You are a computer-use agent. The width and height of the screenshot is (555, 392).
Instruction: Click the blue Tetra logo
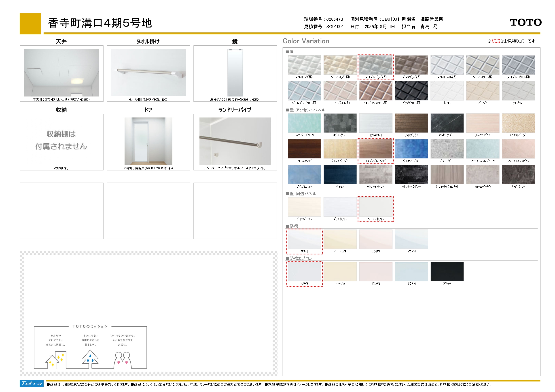tap(32, 384)
